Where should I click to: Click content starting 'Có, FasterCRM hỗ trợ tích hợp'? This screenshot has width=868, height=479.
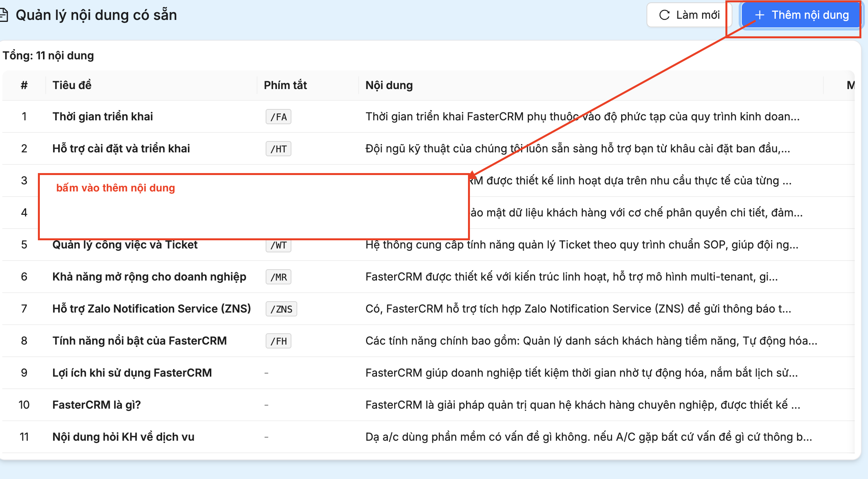578,309
